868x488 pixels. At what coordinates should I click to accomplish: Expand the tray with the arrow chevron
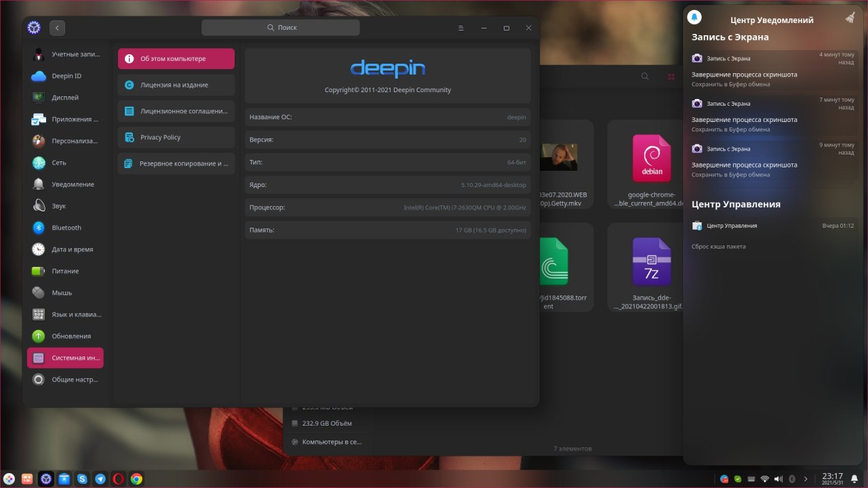[806, 479]
